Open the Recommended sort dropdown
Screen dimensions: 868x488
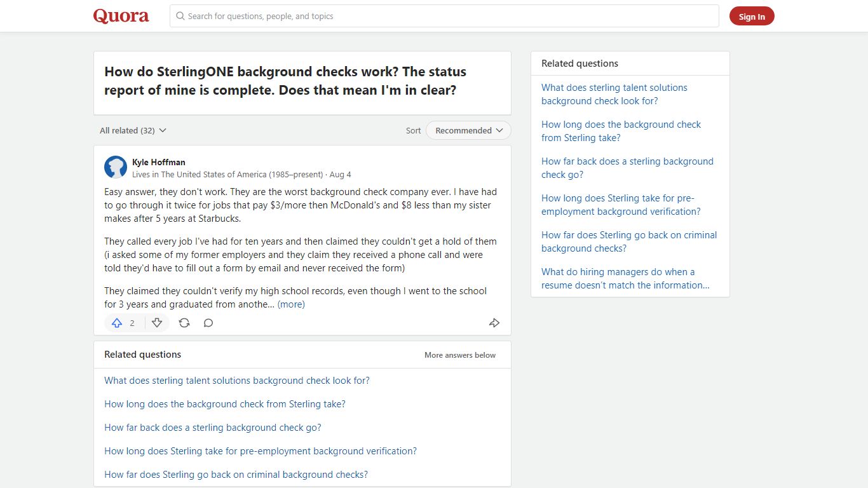(x=468, y=130)
